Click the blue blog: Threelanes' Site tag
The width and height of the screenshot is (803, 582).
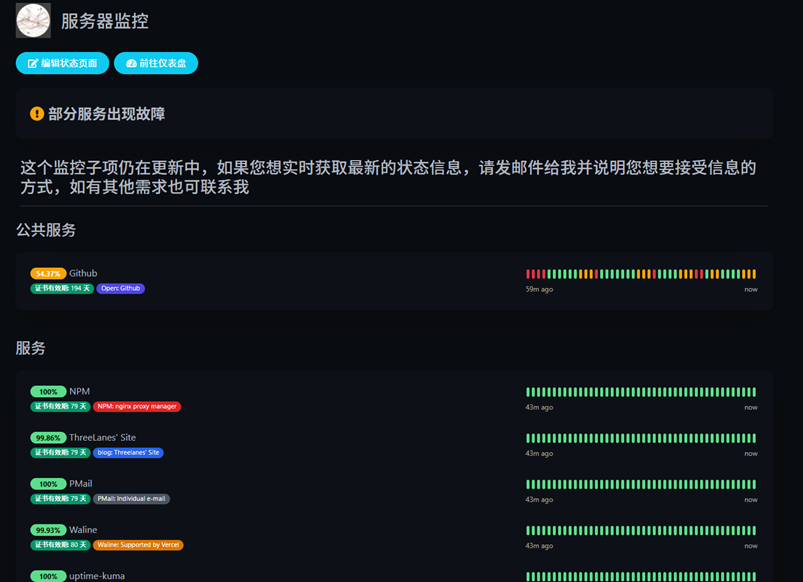[129, 452]
